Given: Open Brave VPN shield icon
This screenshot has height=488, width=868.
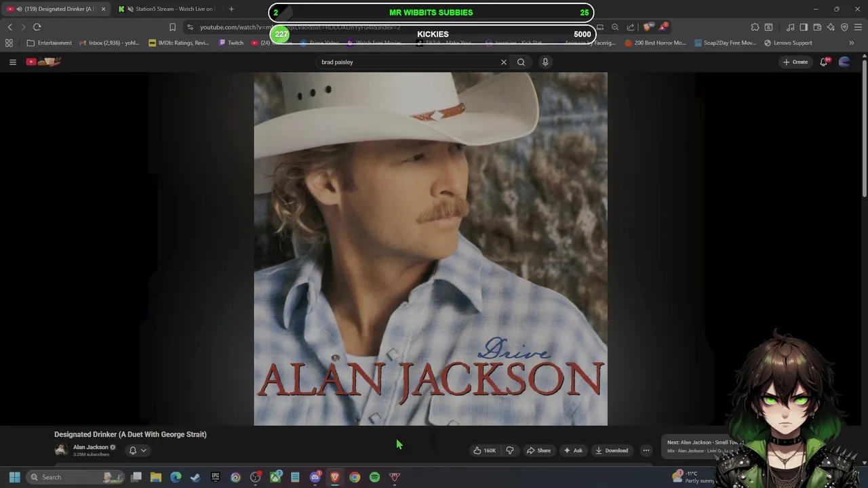Looking at the screenshot, I should (844, 27).
